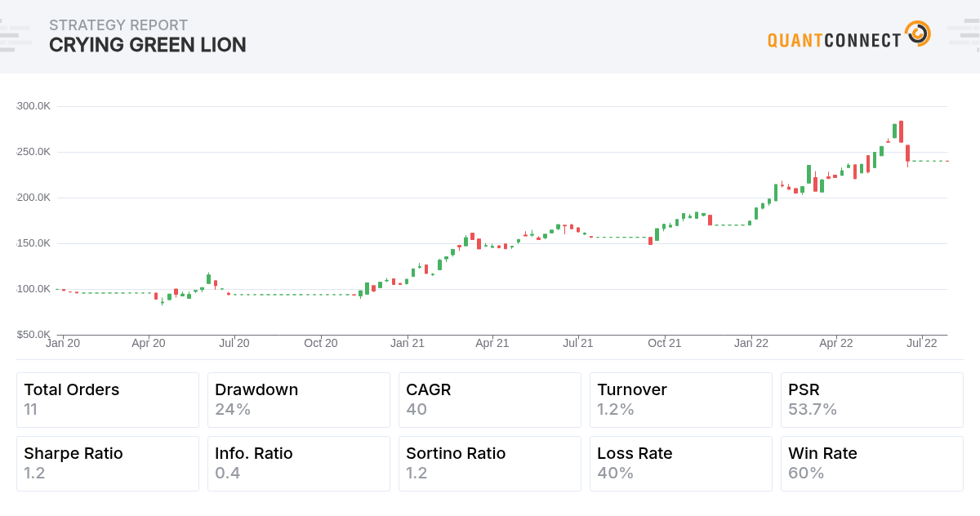Select the Sortino Ratio card
980x516 pixels.
[x=489, y=463]
